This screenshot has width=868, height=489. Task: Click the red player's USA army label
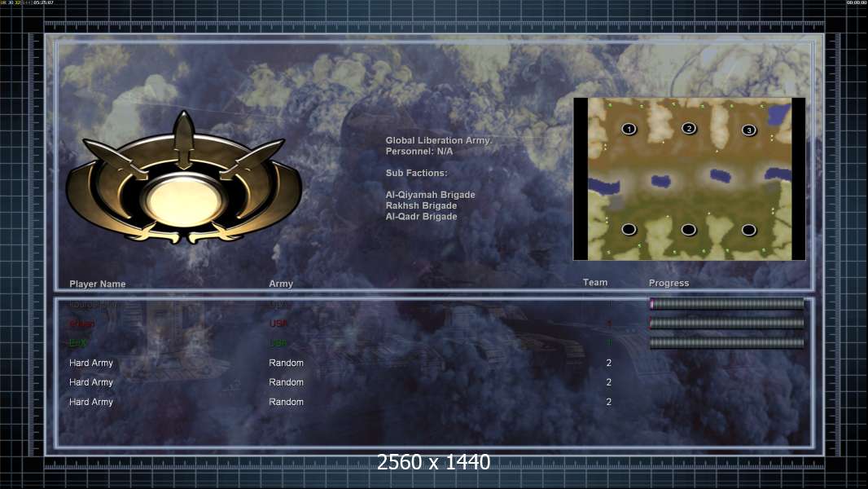click(x=278, y=324)
